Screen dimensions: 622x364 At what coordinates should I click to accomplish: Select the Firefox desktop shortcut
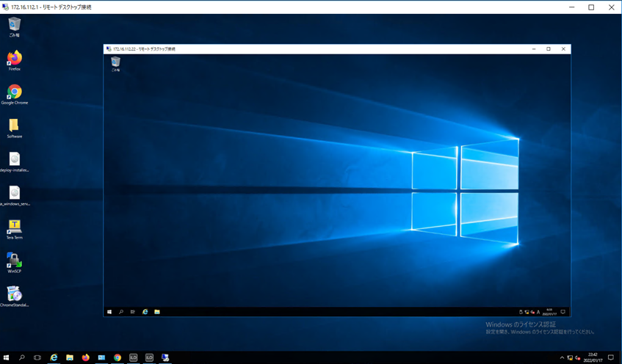tap(14, 60)
